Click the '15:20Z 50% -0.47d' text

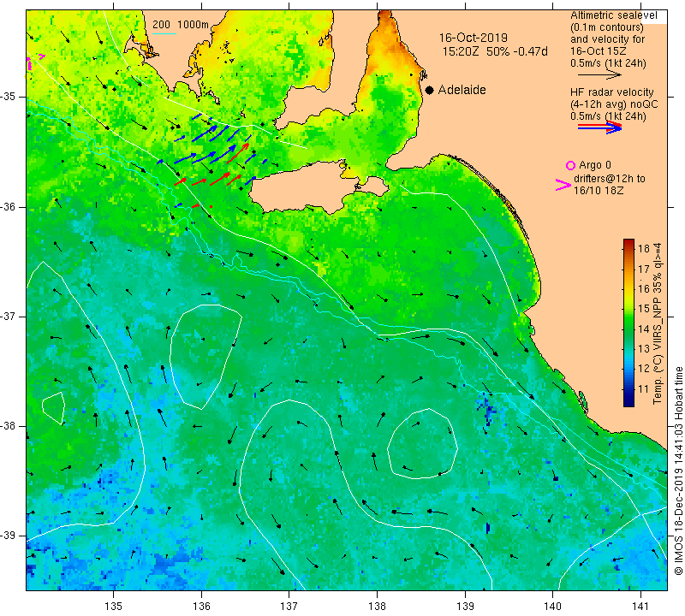[495, 51]
